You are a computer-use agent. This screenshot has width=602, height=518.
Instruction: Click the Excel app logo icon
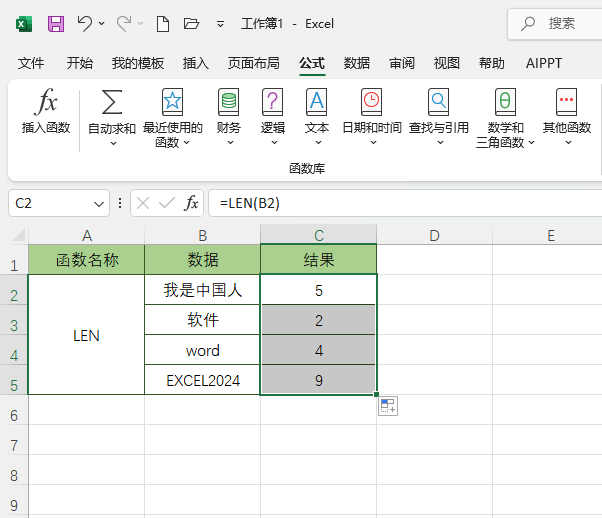tap(24, 24)
